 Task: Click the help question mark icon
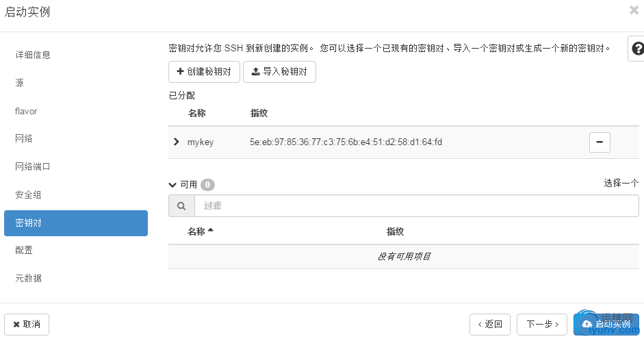pyautogui.click(x=637, y=49)
